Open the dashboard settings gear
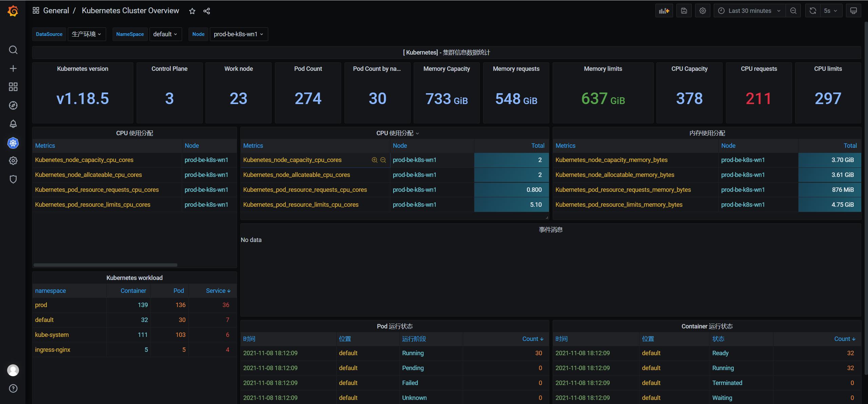This screenshot has height=404, width=868. coord(703,11)
